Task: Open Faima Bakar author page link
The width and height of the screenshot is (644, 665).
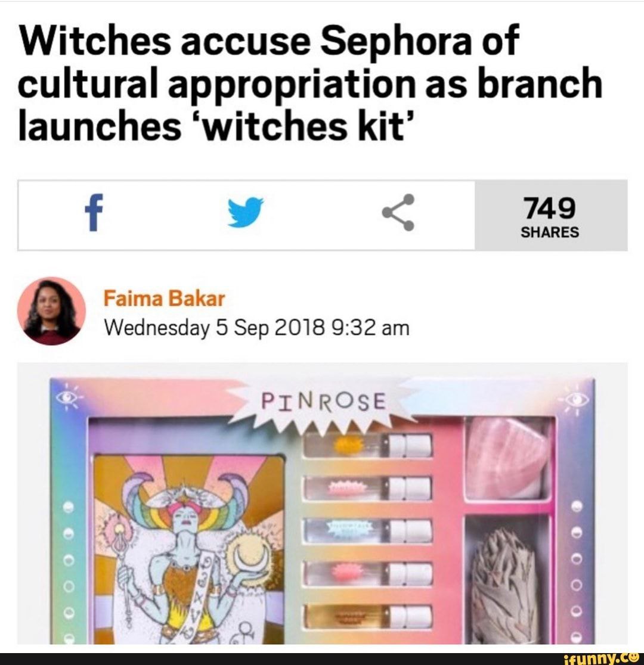Action: point(164,298)
